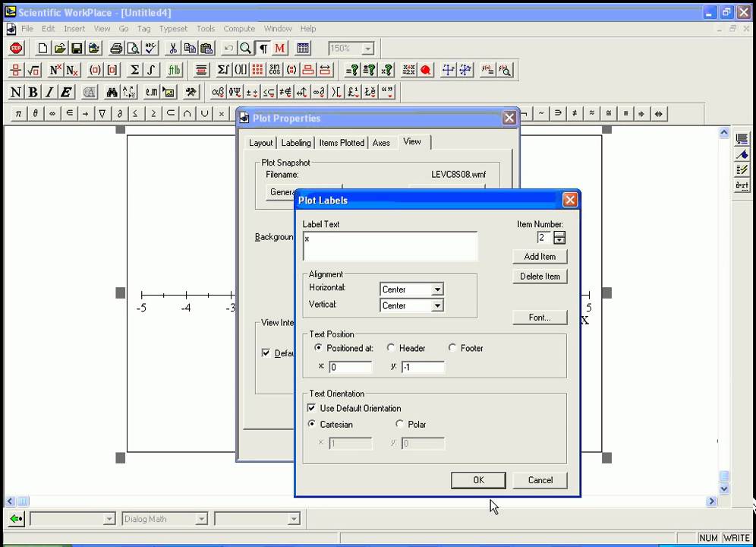Confirm Plot Labels with OK
Viewport: 756px width, 547px height.
pyautogui.click(x=478, y=480)
